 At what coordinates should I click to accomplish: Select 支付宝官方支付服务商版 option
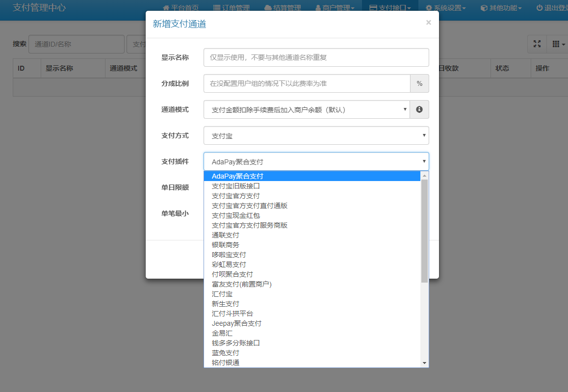312,225
